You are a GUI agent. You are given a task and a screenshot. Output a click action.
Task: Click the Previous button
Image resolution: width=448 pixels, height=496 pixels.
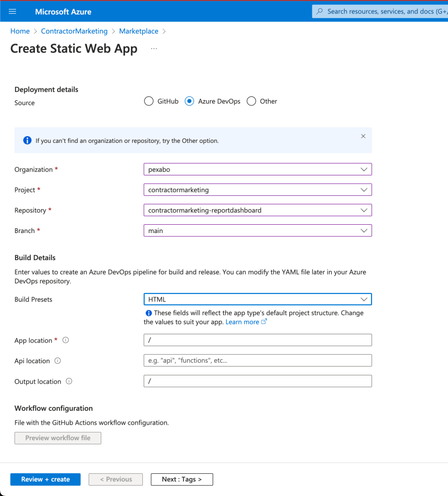(x=116, y=479)
